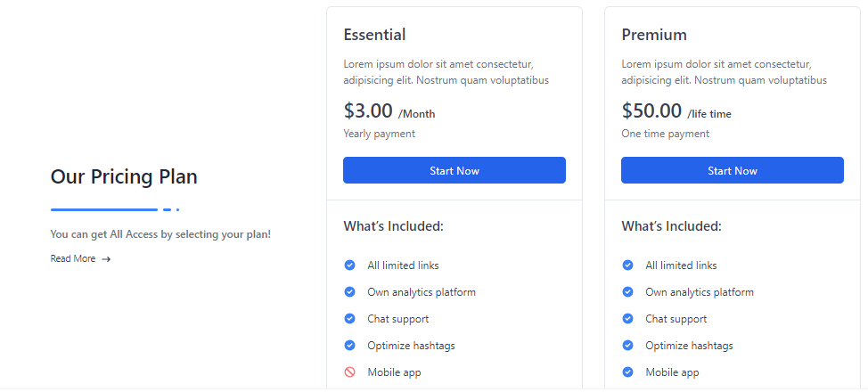The image size is (868, 392).
Task: Click the arrow icon next to Read More
Action: pos(106,259)
